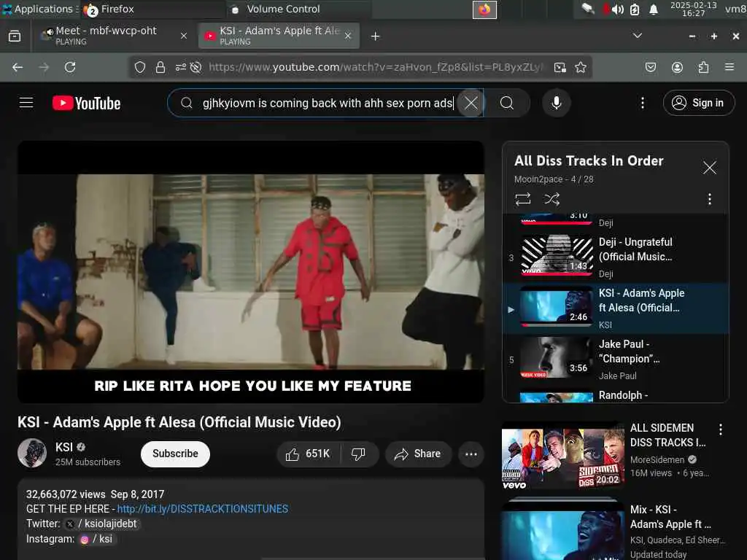The width and height of the screenshot is (747, 560).
Task: Like the video with thumbs up
Action: (x=309, y=454)
